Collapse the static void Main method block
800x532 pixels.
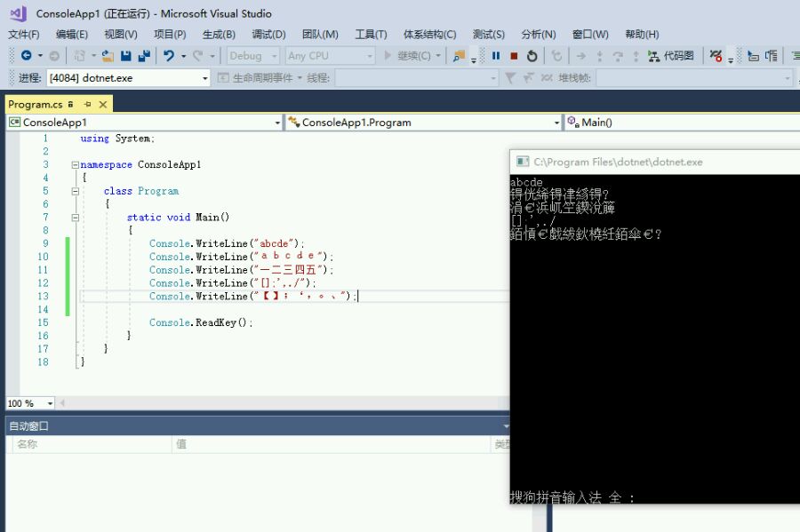75,218
